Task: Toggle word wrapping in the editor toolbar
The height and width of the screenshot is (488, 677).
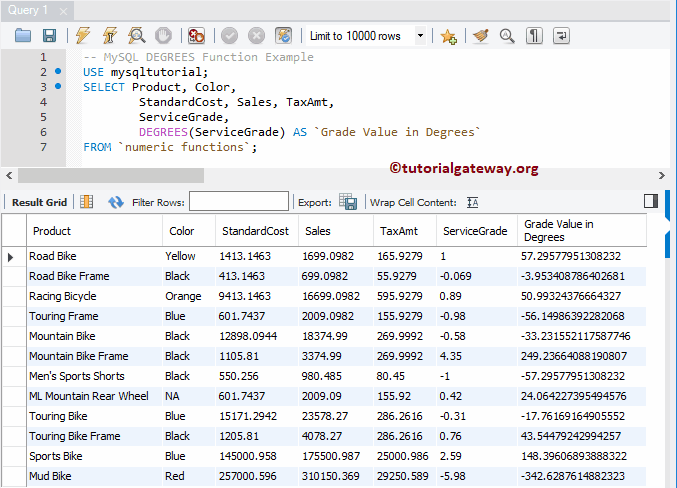Action: pos(561,36)
